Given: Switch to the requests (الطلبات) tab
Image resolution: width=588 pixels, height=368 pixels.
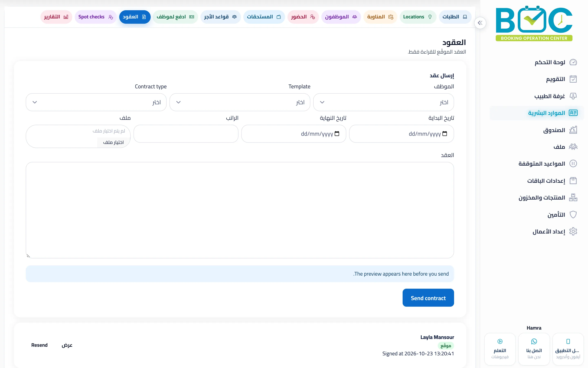Looking at the screenshot, I should [455, 17].
